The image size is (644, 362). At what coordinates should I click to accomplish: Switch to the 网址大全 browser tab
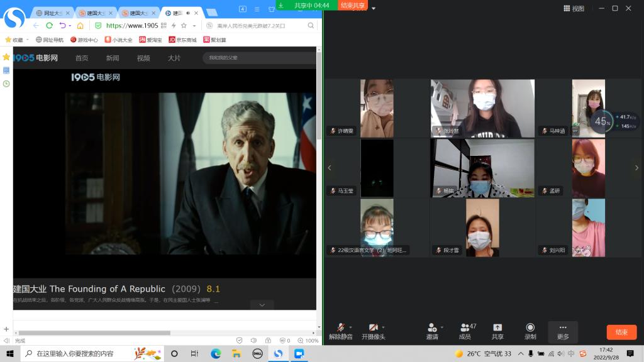52,13
